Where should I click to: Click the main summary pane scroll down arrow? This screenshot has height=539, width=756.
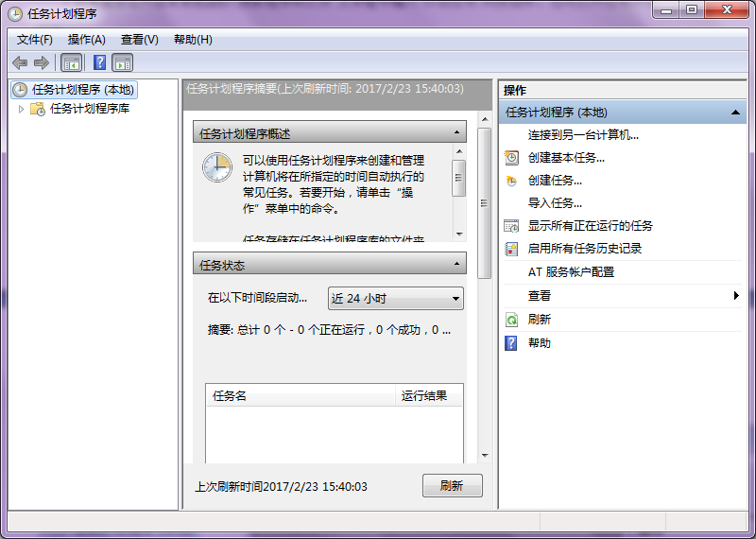point(485,456)
